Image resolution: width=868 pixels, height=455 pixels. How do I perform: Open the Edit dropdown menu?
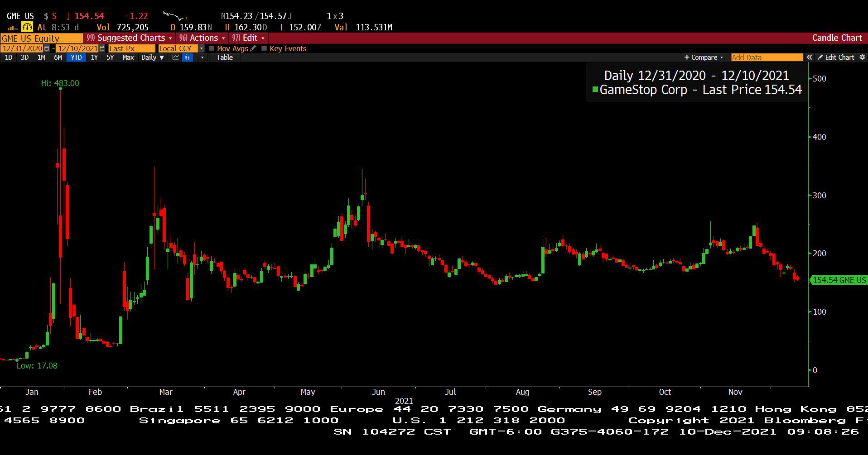248,38
